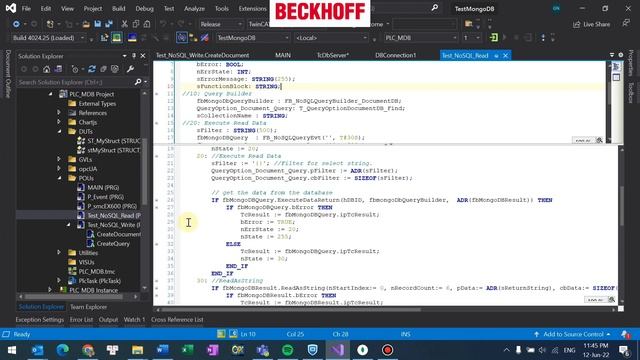Click the Copy icon in the toolbar
Viewport: 640px width, 360px height.
(136, 24)
